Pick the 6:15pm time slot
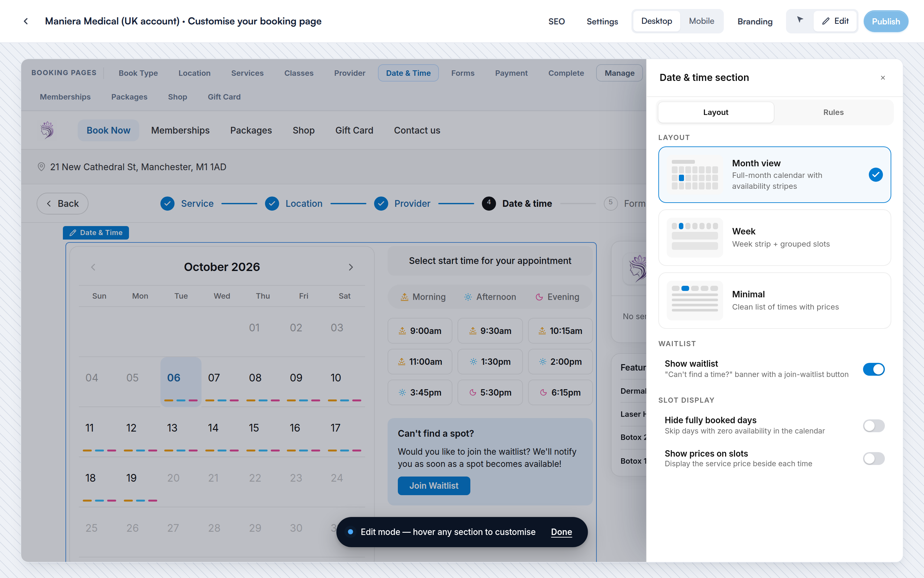 560,392
